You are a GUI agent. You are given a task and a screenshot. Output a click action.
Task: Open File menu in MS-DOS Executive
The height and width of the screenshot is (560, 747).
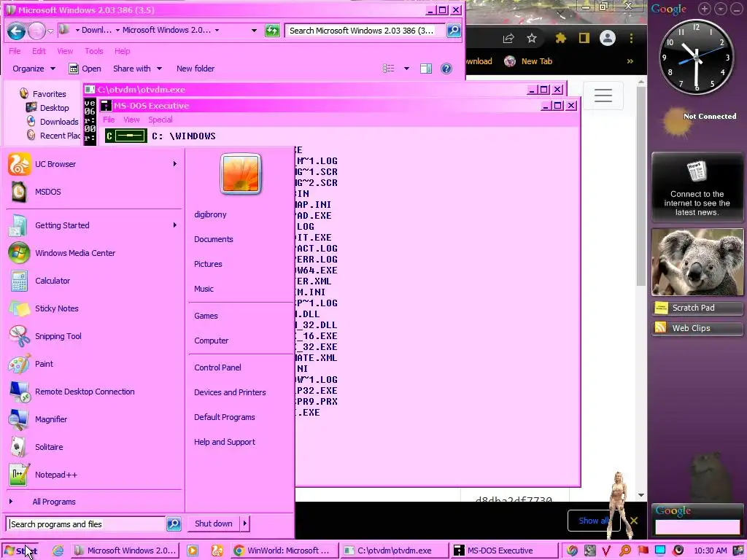[109, 120]
